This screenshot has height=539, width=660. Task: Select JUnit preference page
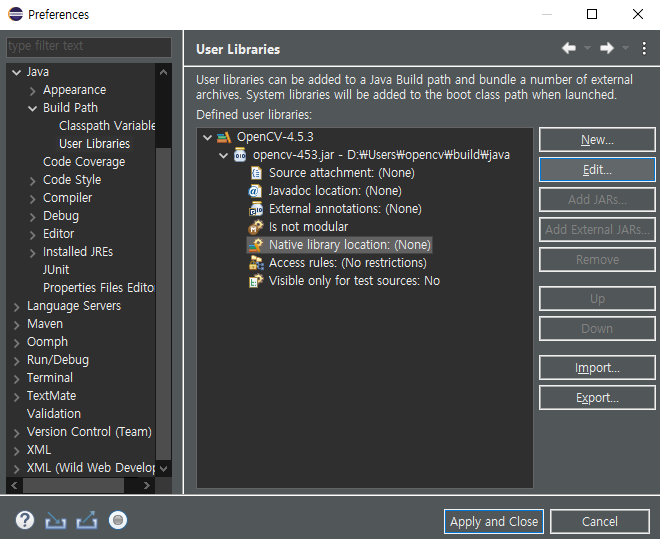tap(56, 270)
